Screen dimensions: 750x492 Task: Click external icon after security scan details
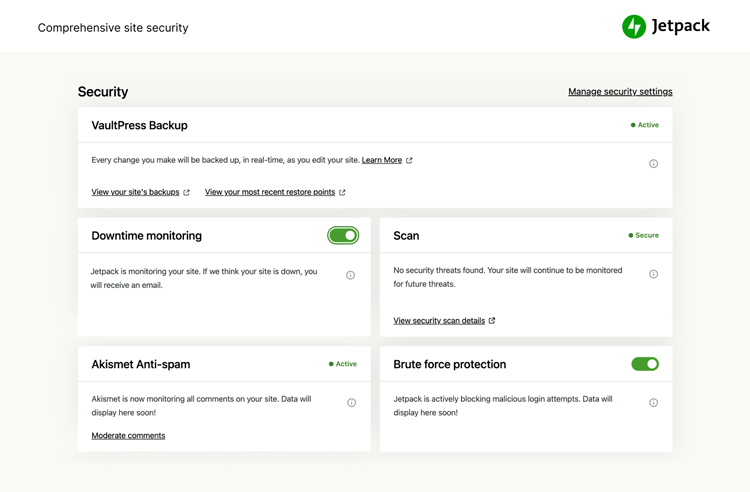point(492,320)
